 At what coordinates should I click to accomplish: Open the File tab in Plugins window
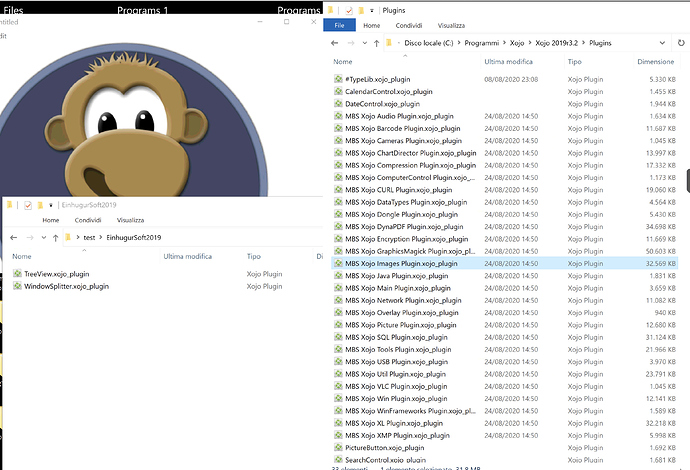point(339,26)
